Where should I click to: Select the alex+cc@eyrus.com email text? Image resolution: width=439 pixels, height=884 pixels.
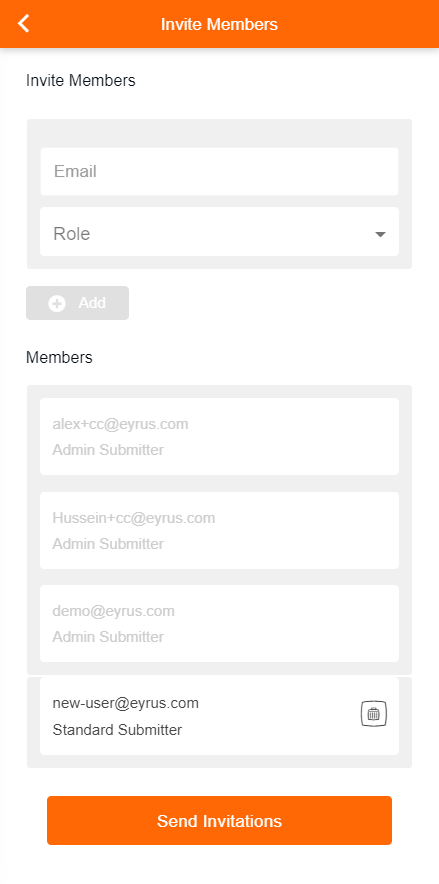(x=120, y=424)
